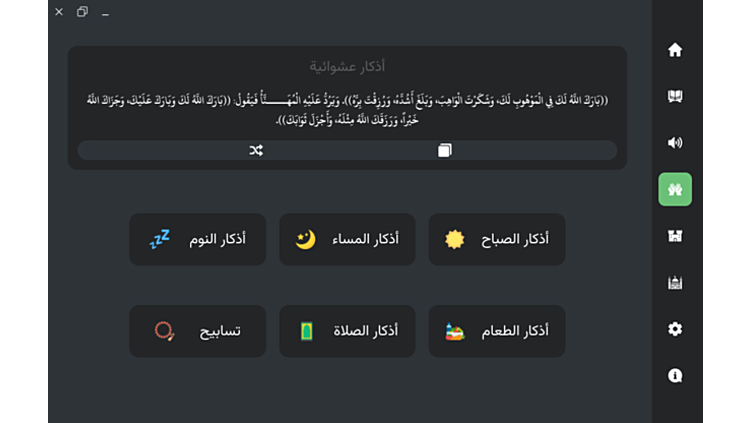Open the mosque prayer times icon

(675, 282)
